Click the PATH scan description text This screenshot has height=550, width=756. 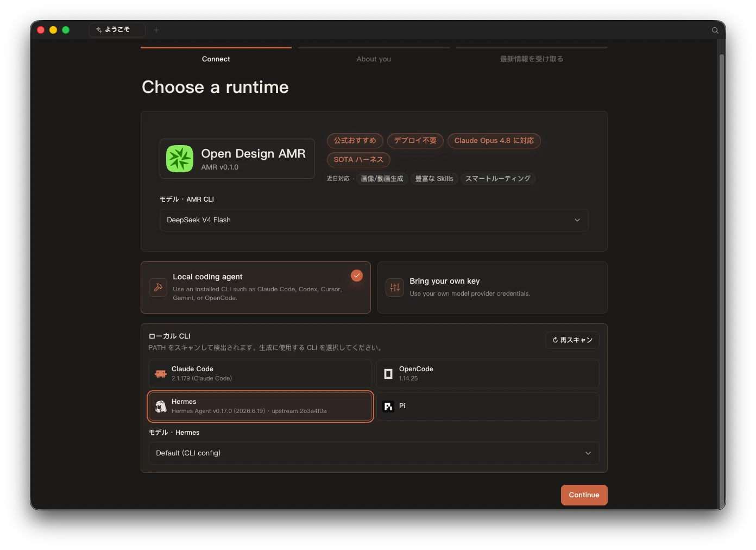[x=267, y=348]
